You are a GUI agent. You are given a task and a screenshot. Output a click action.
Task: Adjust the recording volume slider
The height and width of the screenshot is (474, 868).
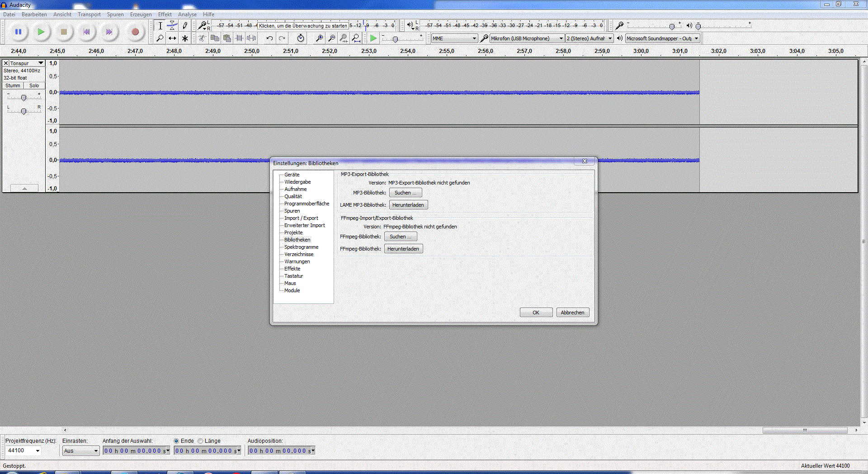pyautogui.click(x=672, y=27)
